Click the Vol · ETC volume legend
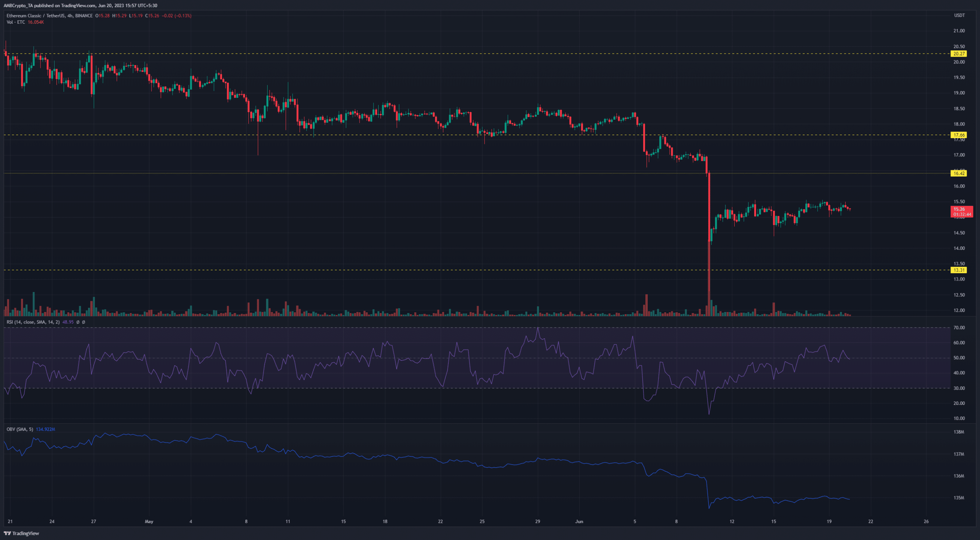 16,22
